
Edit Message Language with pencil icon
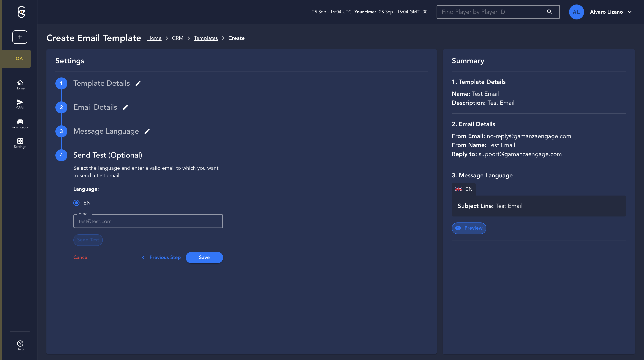pos(147,131)
